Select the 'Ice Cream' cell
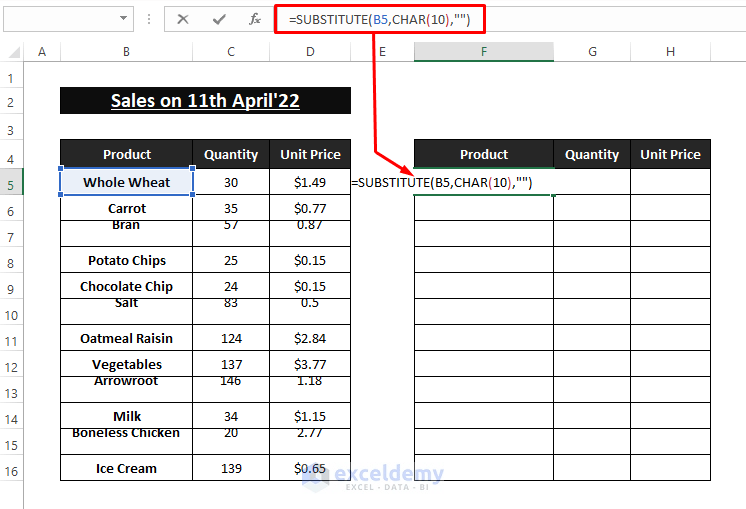Viewport: 746px width, 509px height. click(x=127, y=468)
